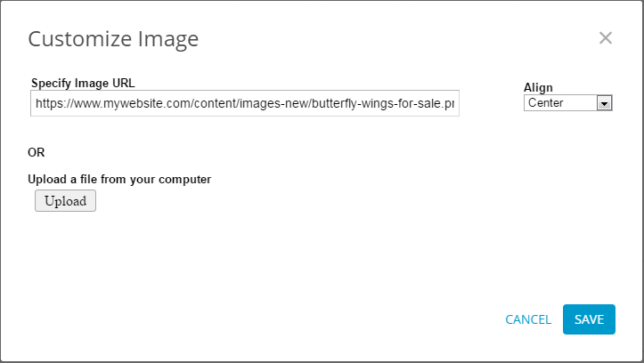Focus the Specify Image URL text field

click(245, 103)
